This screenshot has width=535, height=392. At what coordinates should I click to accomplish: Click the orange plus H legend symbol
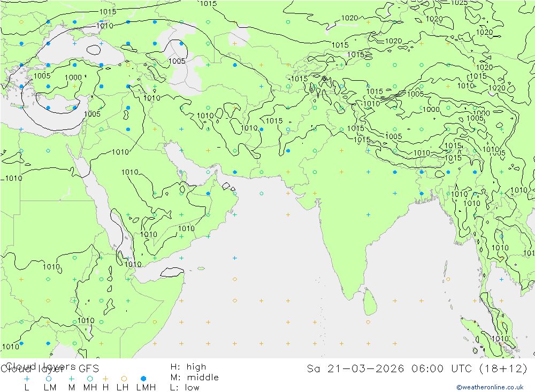pos(105,379)
